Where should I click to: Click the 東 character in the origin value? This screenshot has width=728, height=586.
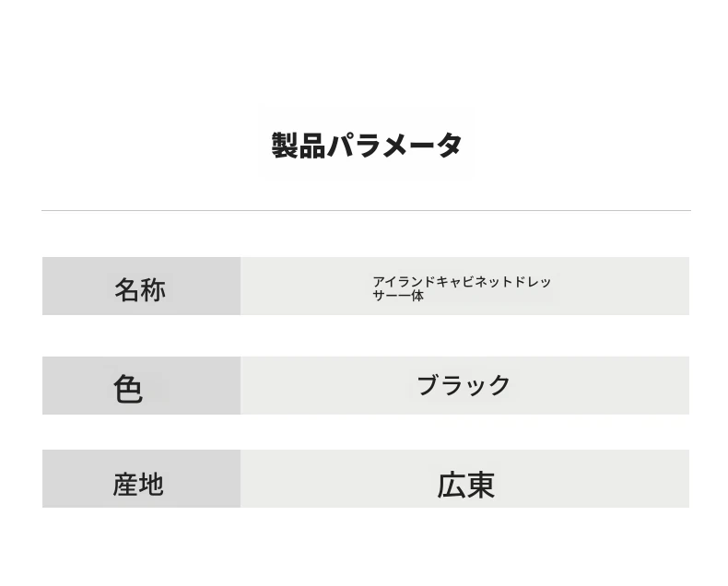pos(480,486)
